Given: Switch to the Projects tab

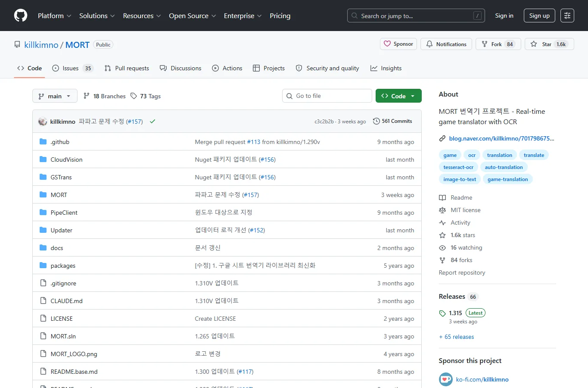Looking at the screenshot, I should [269, 68].
